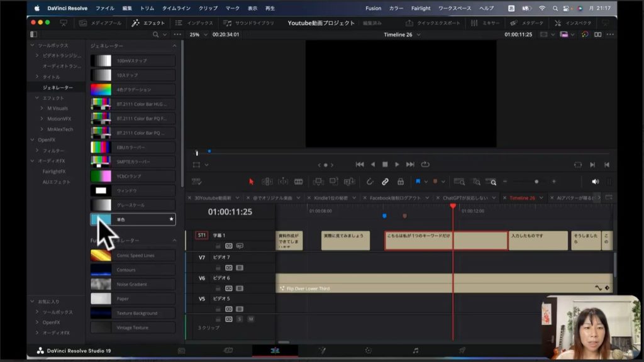Click the timeline zoom slider handle
This screenshot has width=644, height=362.
(x=536, y=182)
